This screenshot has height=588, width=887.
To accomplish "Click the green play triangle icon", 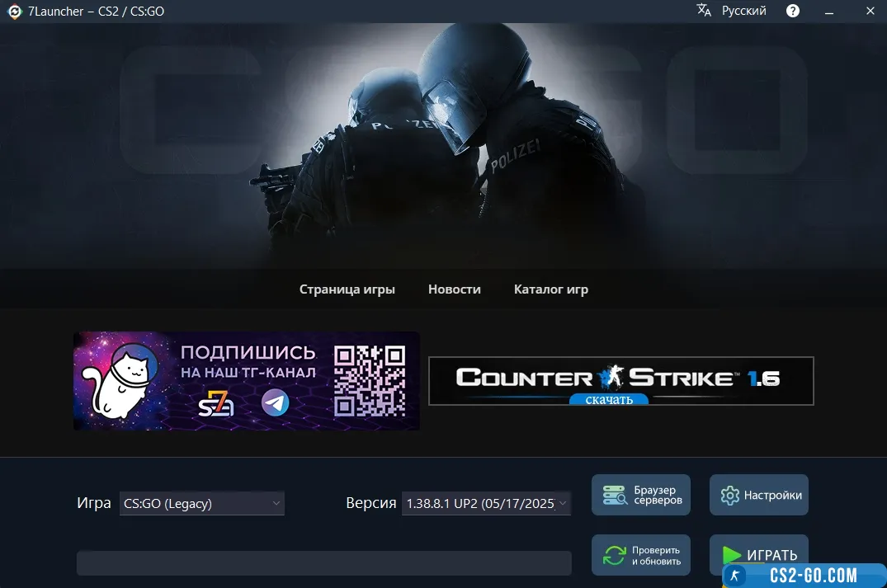I will 731,555.
